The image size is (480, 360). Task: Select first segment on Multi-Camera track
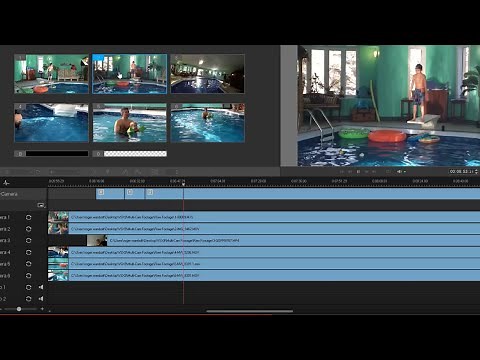tap(110, 194)
